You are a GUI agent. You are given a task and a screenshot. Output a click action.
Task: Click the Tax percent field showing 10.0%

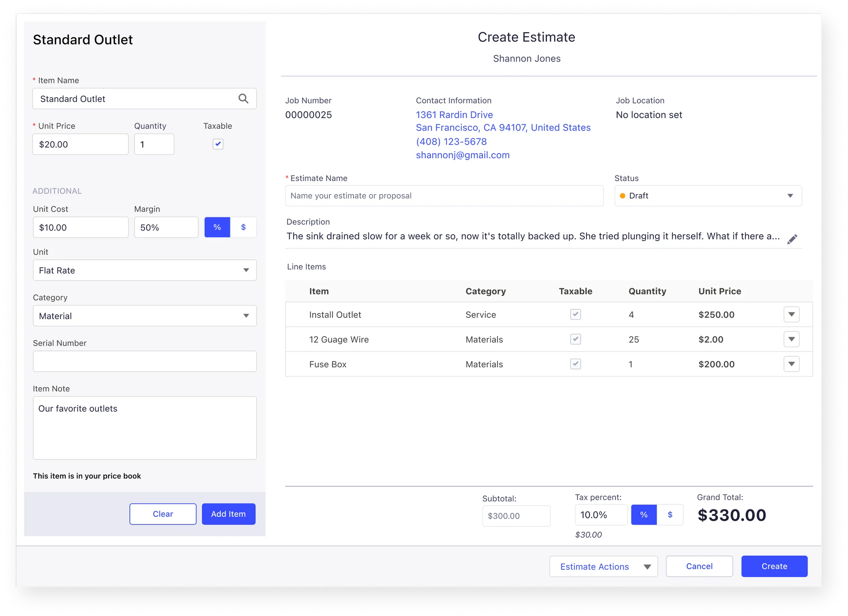(601, 515)
